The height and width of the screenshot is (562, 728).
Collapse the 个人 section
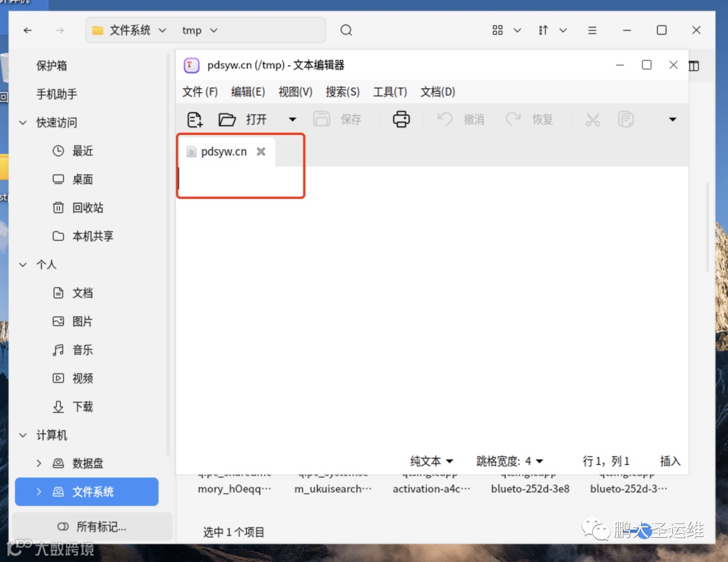[23, 264]
